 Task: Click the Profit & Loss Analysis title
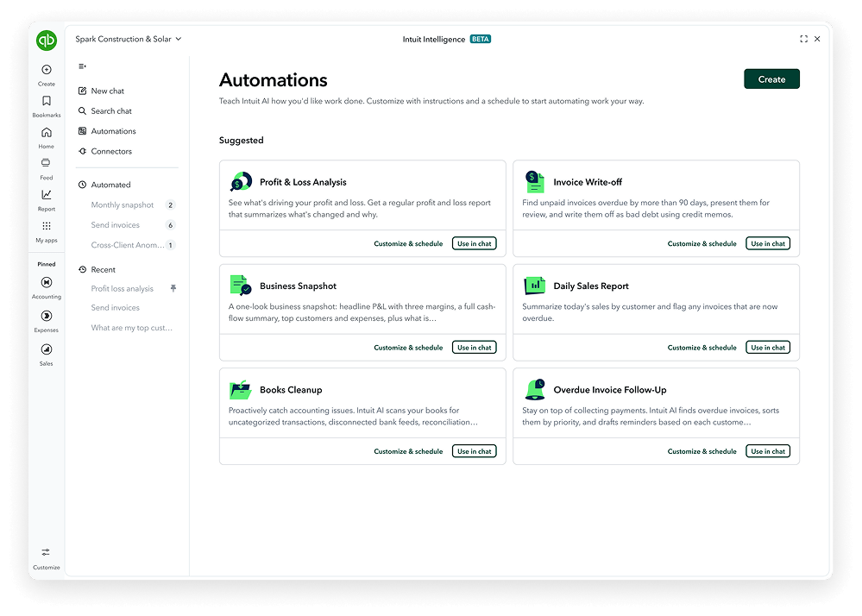303,182
